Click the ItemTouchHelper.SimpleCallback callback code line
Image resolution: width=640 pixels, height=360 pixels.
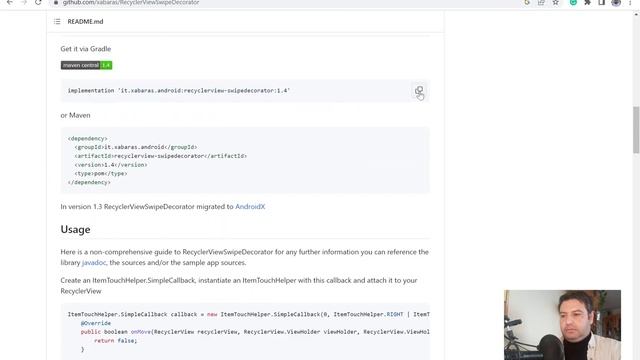click(x=249, y=314)
